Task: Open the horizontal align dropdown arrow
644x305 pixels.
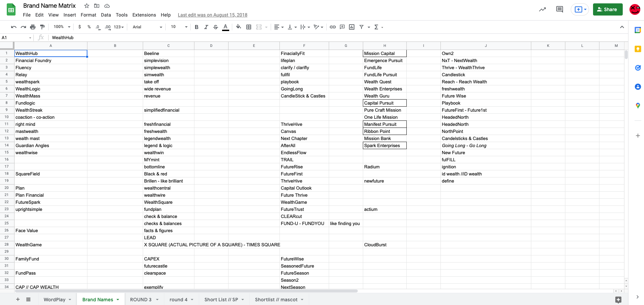Action: 282,27
